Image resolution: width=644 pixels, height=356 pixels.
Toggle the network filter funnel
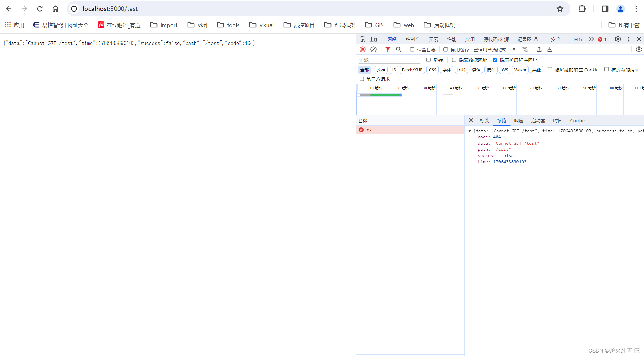click(x=388, y=50)
